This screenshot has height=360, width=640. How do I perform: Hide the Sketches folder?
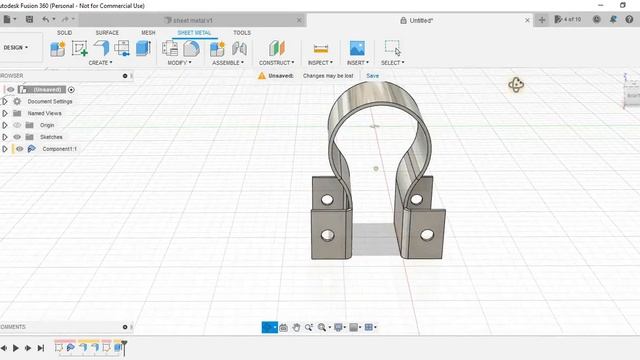point(17,137)
